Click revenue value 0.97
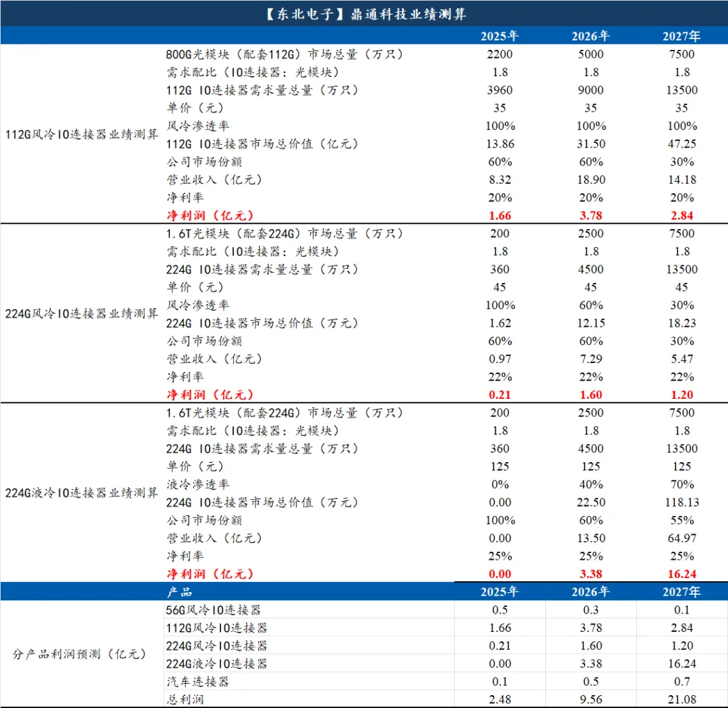728x708 pixels. (499, 359)
